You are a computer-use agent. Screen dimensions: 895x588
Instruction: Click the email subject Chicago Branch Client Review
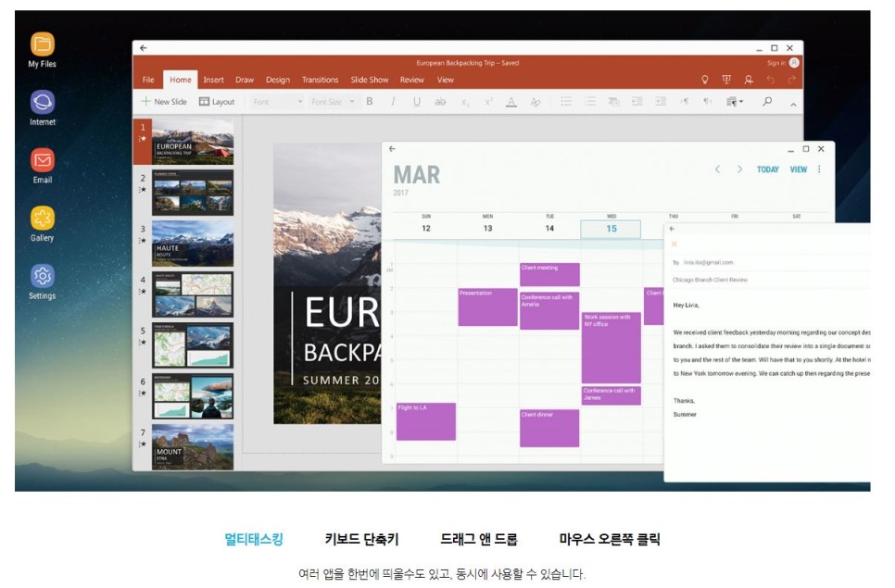pos(710,280)
